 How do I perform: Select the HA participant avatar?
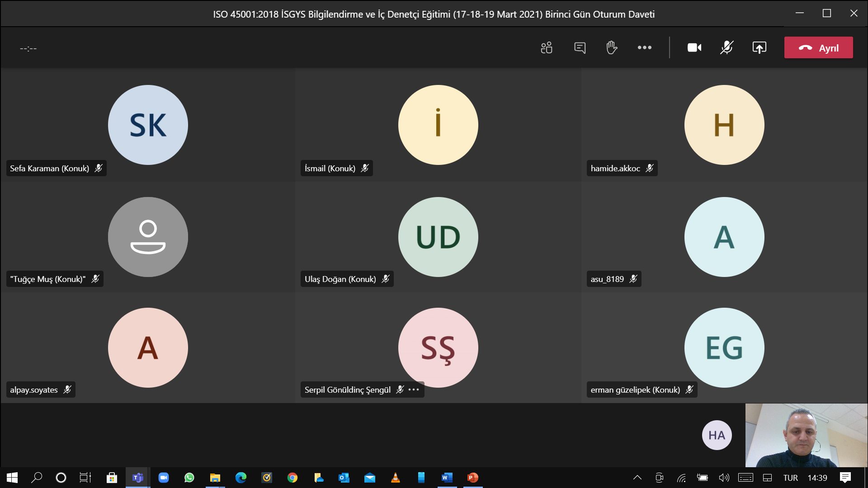(717, 435)
